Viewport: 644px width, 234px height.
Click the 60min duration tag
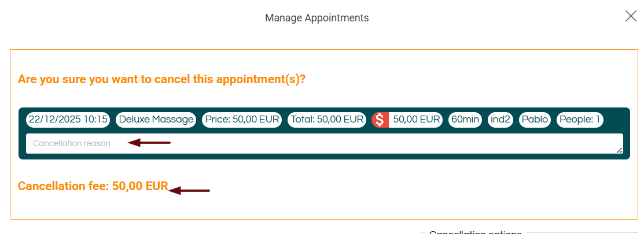tap(465, 120)
